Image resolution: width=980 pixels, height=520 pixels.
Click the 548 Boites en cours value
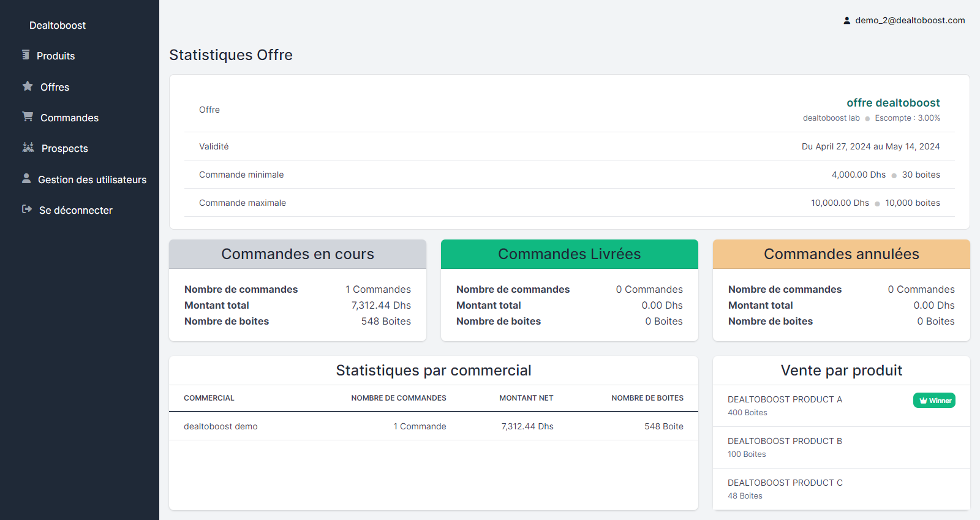pos(386,321)
